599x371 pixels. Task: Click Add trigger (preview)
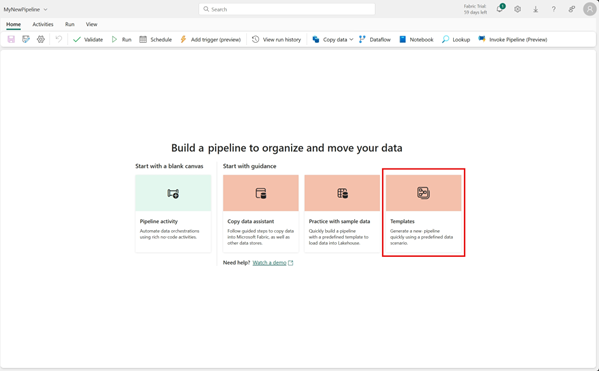[210, 39]
